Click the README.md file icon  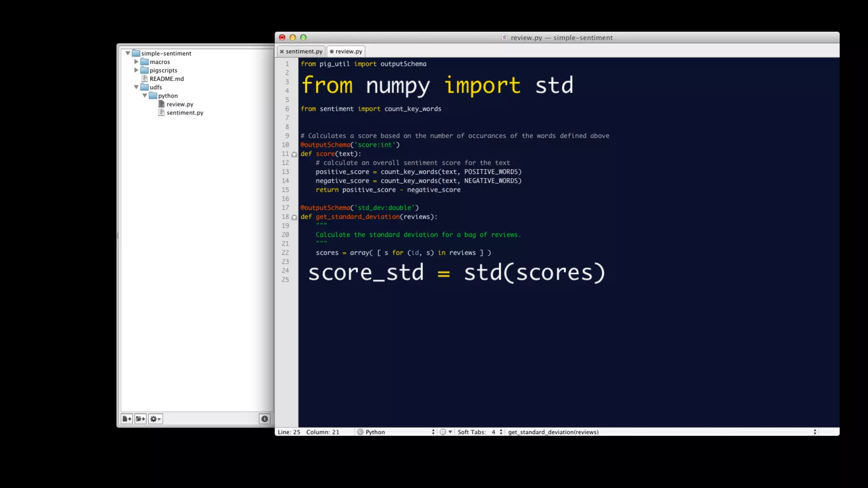click(145, 79)
